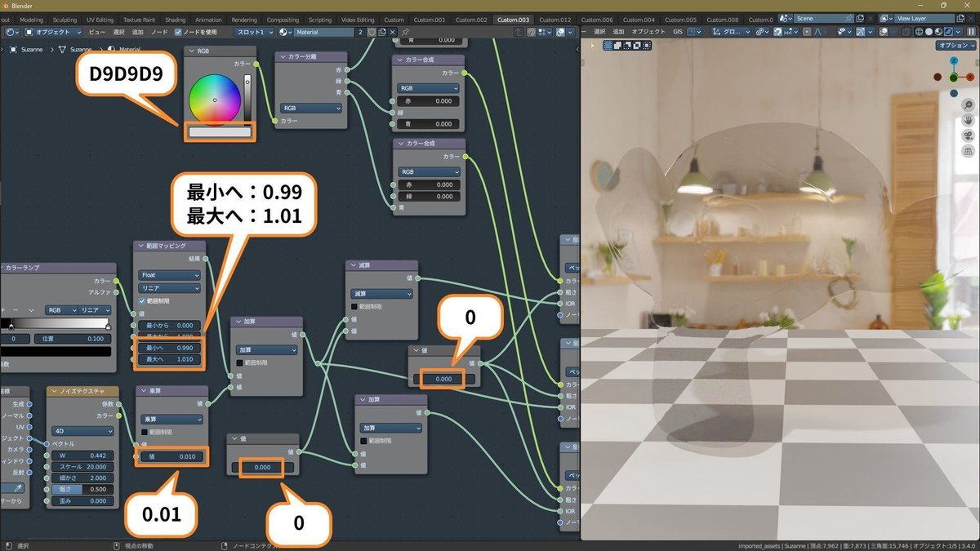Open the スロット1 slot dropdown

(x=255, y=32)
